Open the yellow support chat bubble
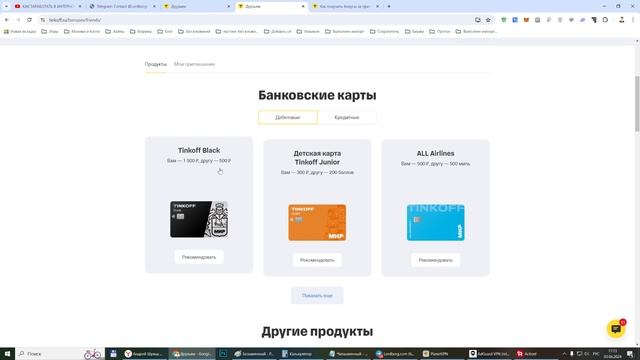The image size is (640, 360). click(x=616, y=329)
